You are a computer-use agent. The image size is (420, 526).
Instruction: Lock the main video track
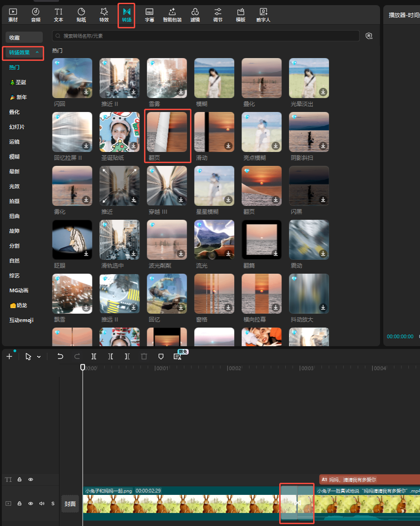tap(20, 503)
